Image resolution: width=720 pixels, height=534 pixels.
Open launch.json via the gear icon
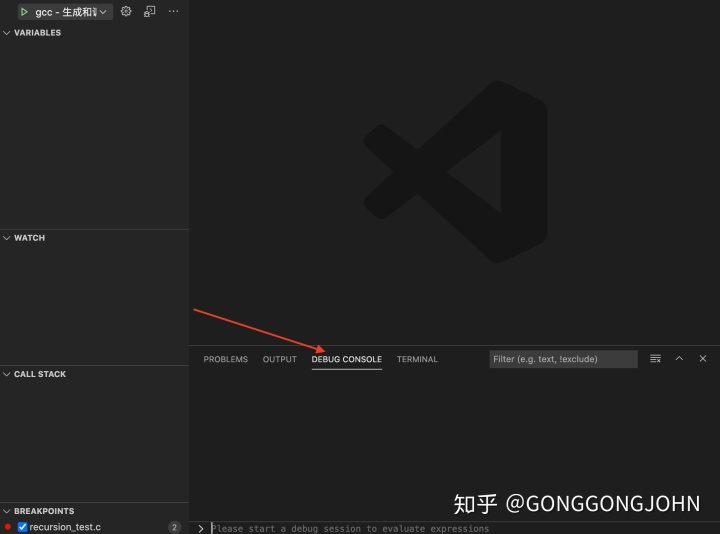tap(126, 11)
